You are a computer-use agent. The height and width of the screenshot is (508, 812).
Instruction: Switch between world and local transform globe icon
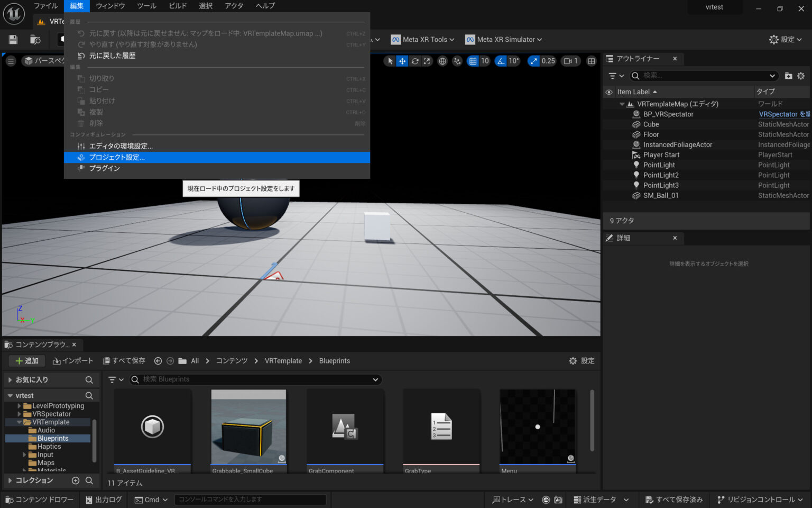(442, 61)
